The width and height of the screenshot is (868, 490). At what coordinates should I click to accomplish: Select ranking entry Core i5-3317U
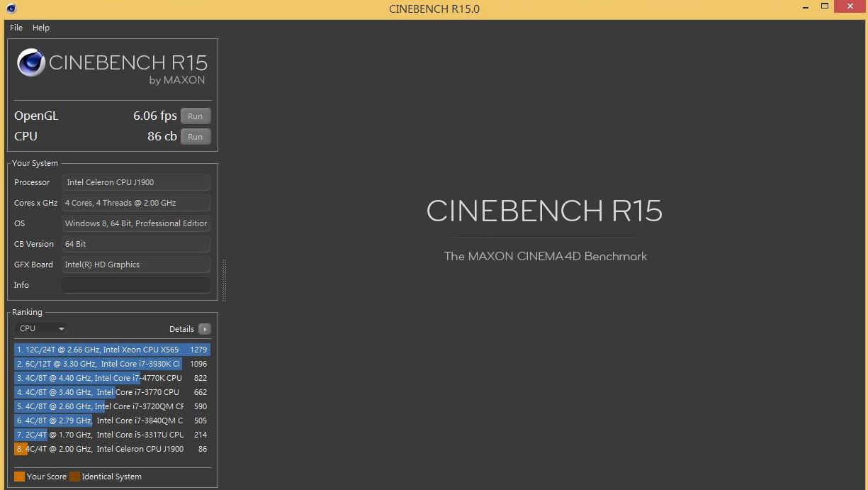click(113, 435)
